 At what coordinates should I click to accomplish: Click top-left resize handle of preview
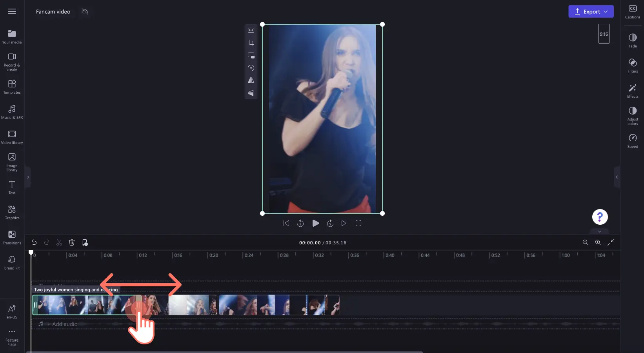(x=262, y=24)
